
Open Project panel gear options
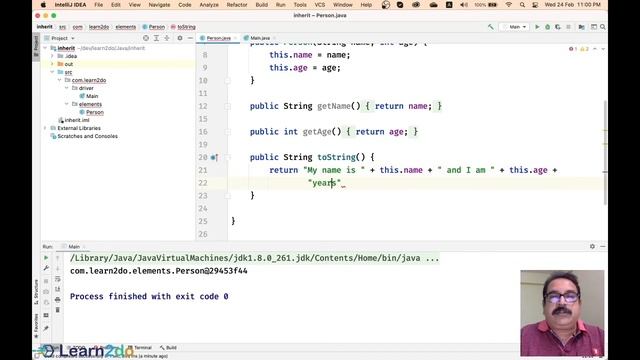pyautogui.click(x=180, y=38)
